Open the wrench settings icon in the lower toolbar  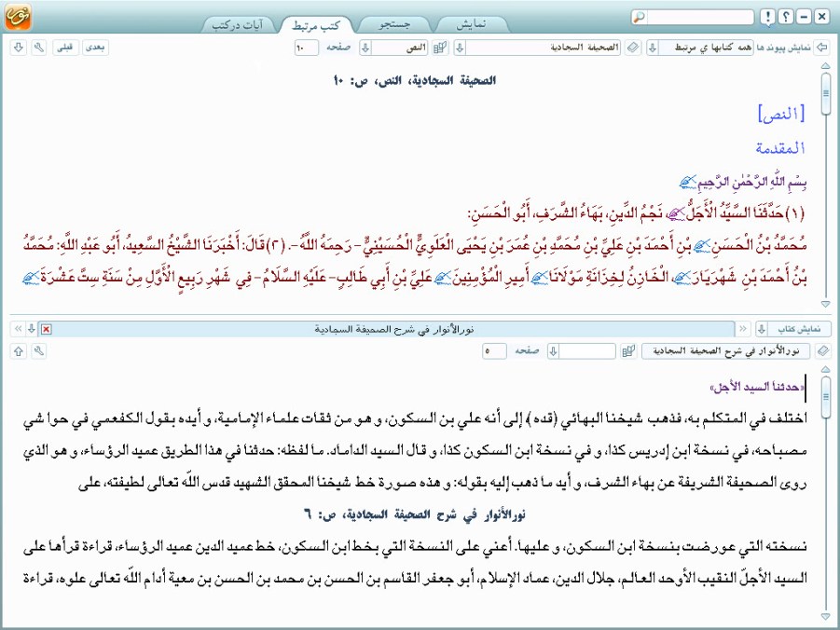point(39,351)
